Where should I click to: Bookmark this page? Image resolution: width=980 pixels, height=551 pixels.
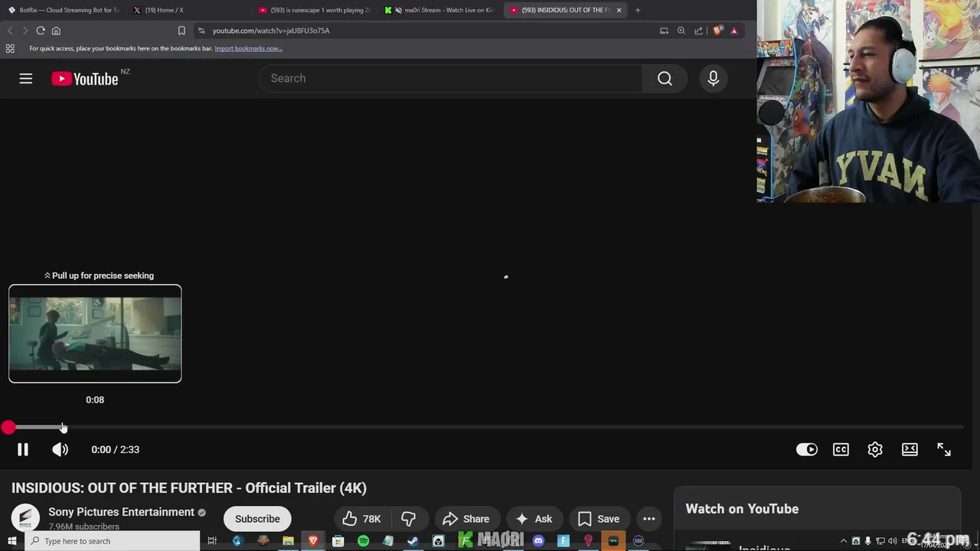(x=181, y=31)
